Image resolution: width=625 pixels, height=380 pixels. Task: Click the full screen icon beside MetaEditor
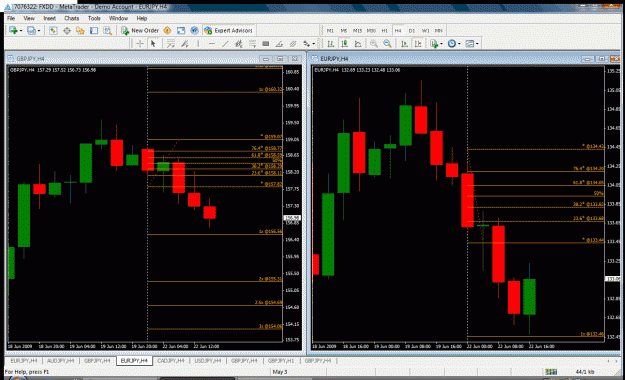181,30
